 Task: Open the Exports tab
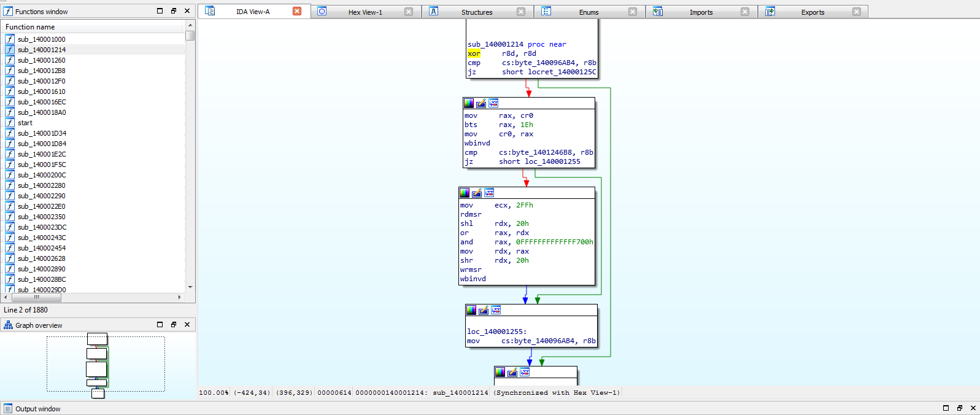pyautogui.click(x=812, y=12)
